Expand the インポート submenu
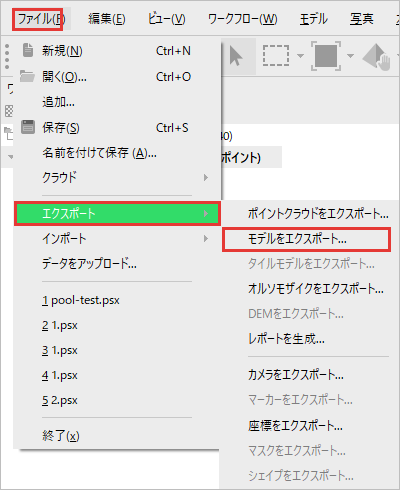 [117, 239]
